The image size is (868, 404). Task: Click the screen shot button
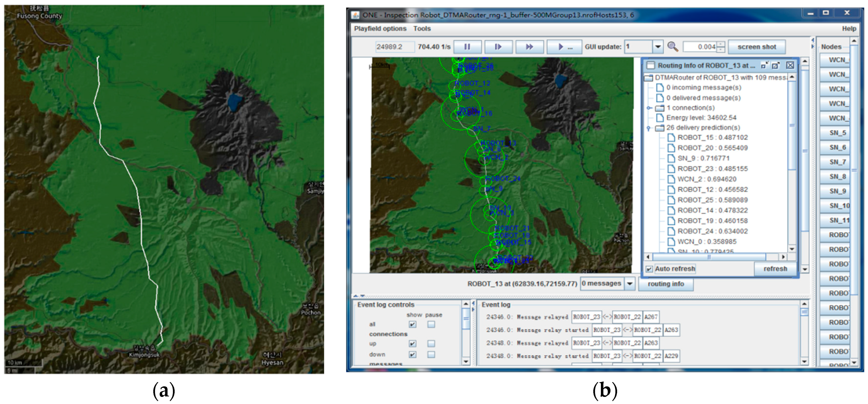757,47
